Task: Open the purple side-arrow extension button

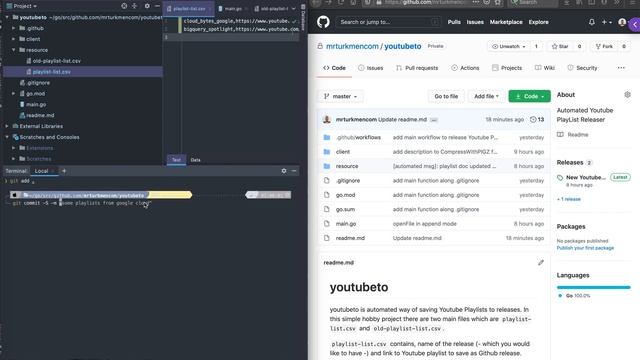Action: [635, 25]
